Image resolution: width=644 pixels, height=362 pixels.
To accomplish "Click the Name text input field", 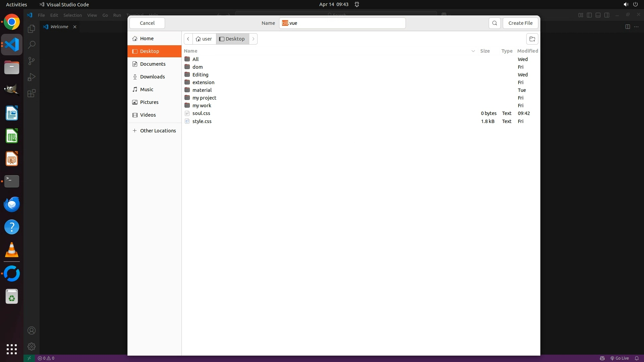I will coord(342,23).
